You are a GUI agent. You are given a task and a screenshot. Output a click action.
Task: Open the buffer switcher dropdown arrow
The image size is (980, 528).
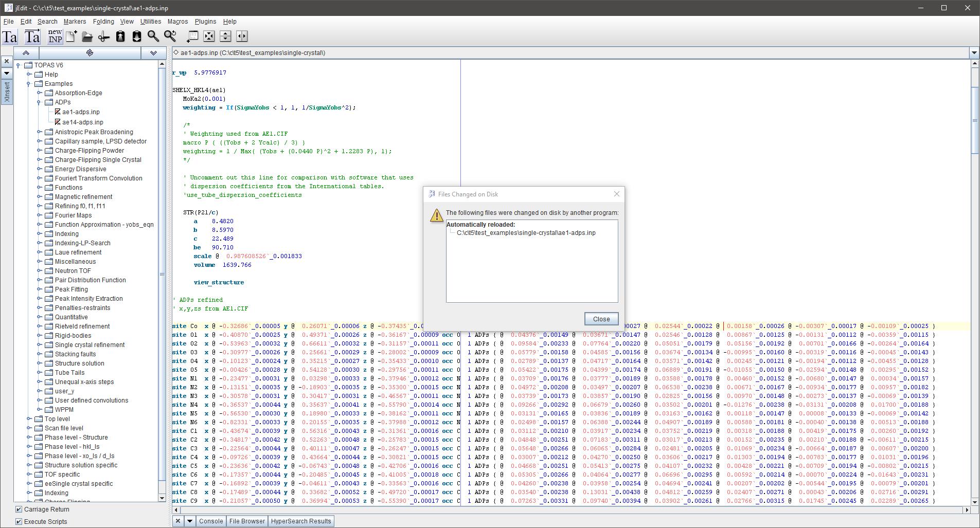pos(973,53)
